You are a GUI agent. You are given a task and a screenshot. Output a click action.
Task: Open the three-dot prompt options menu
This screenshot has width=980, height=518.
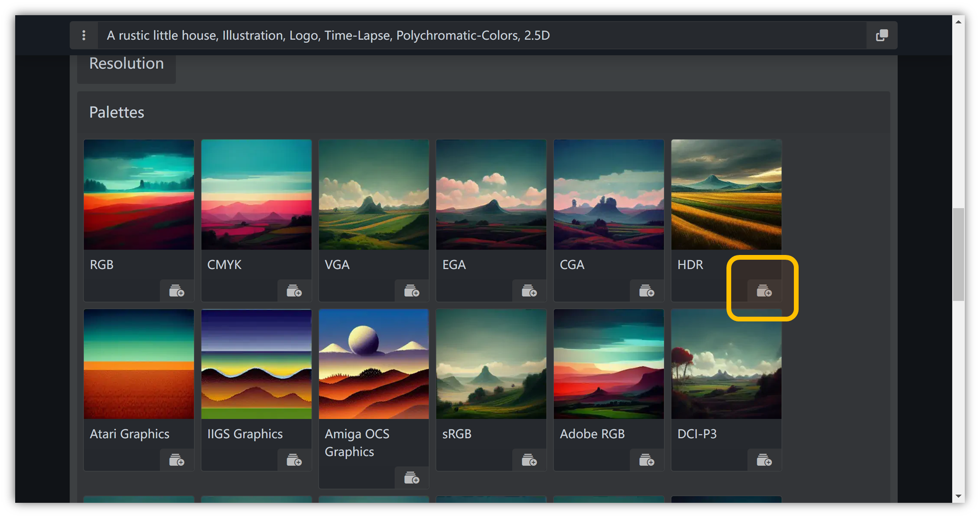[x=84, y=35]
